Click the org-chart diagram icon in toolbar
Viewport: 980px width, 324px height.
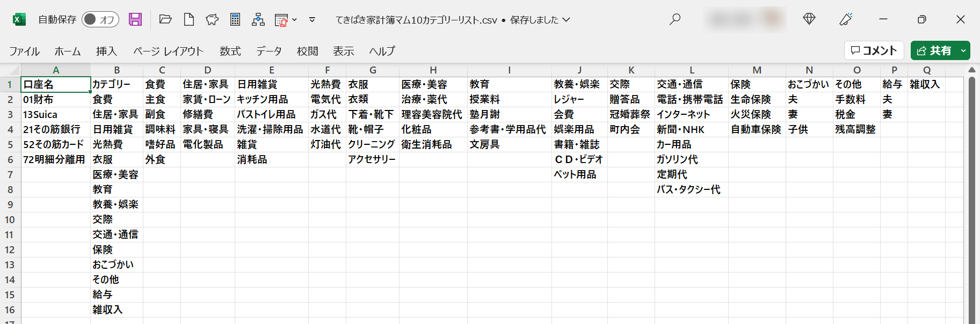tap(258, 20)
